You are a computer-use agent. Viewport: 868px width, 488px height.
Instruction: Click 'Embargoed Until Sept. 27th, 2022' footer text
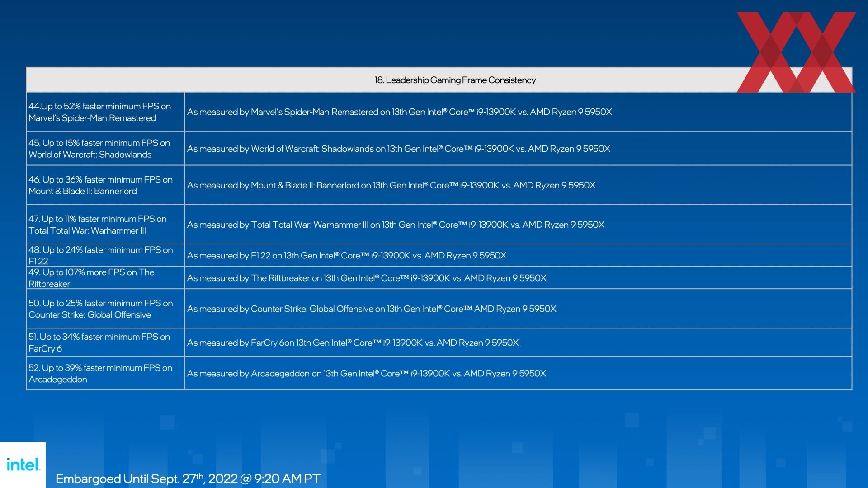188,479
